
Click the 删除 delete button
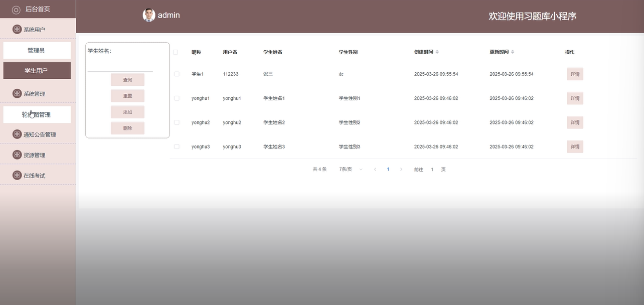(x=127, y=128)
